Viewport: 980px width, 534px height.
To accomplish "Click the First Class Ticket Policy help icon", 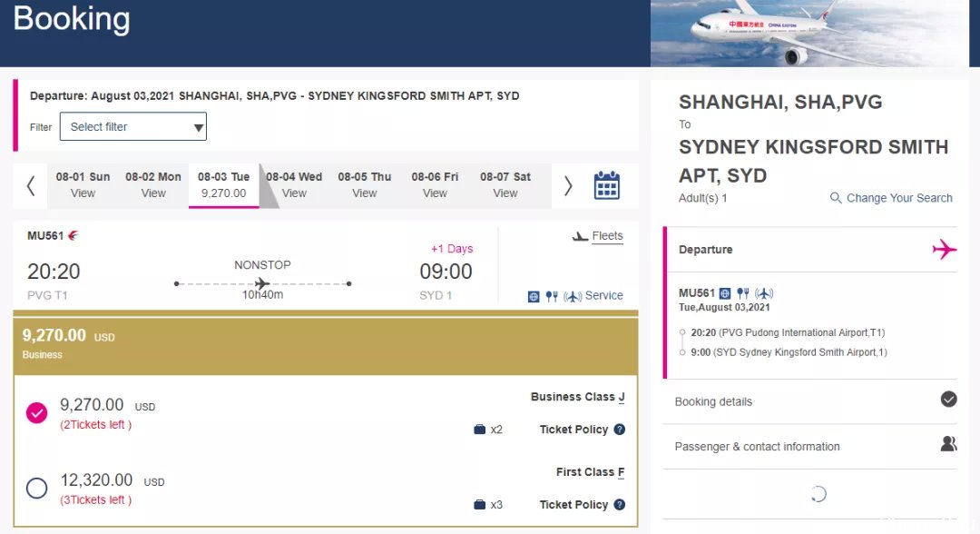I will 620,505.
